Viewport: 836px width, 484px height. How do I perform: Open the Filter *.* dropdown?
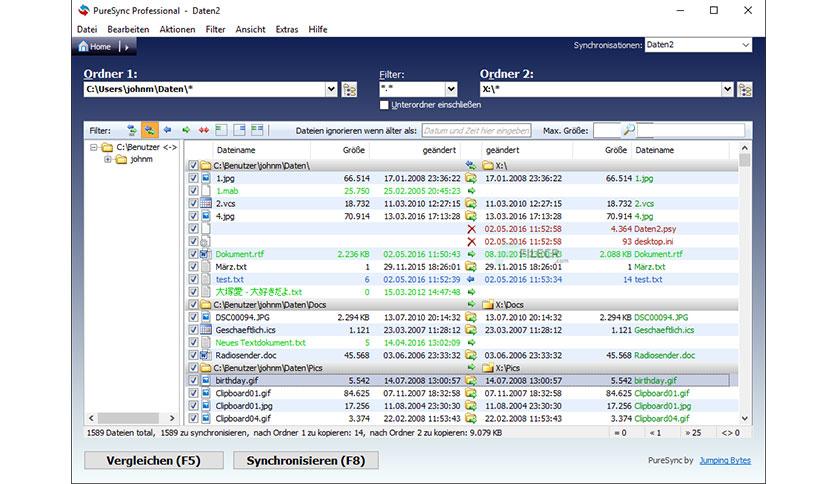(x=451, y=89)
